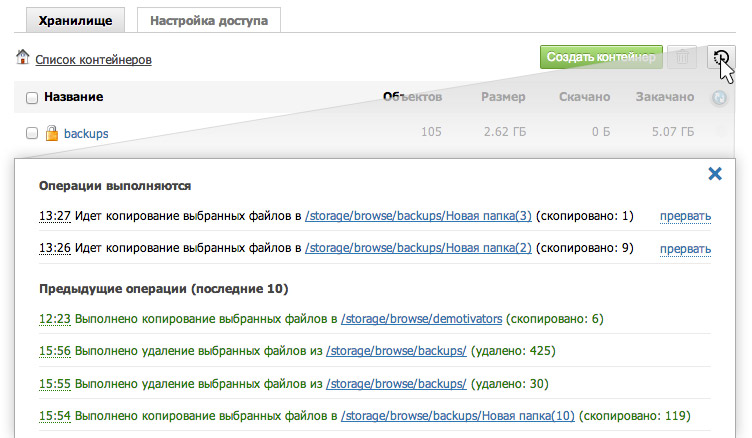This screenshot has width=752, height=438.
Task: Toggle the select-all checkbox near Название
Action: coord(32,98)
